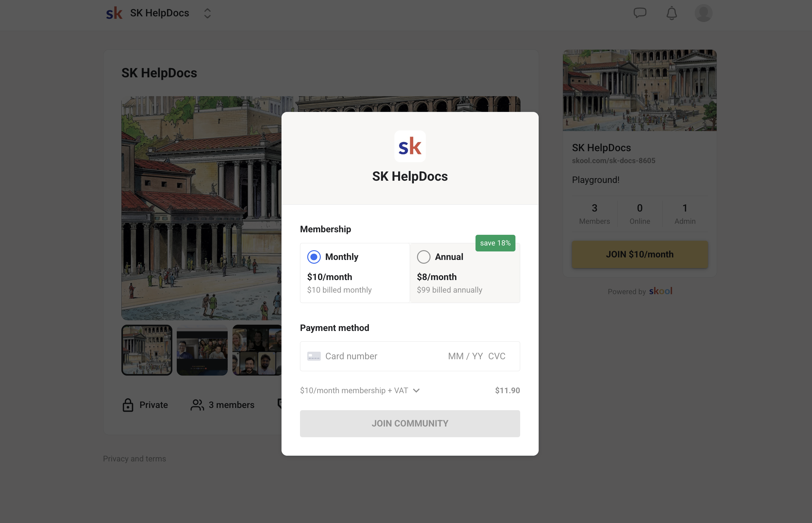This screenshot has height=523, width=812.
Task: Open the user profile avatar
Action: (703, 13)
